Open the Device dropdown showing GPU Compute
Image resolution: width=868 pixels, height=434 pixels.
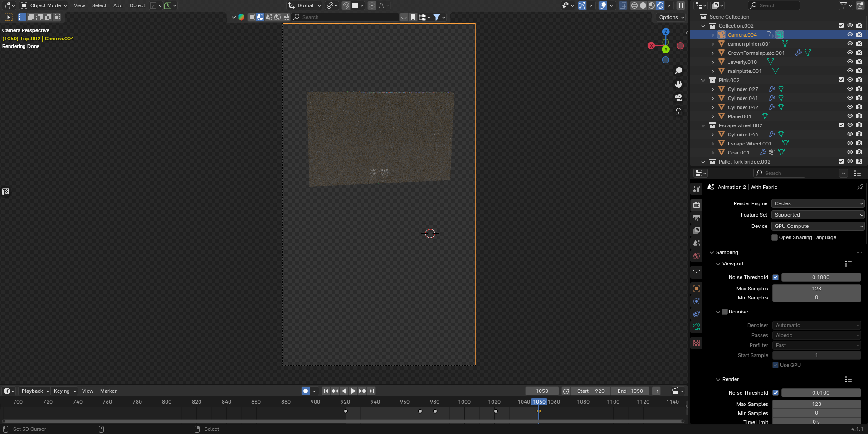click(x=817, y=226)
